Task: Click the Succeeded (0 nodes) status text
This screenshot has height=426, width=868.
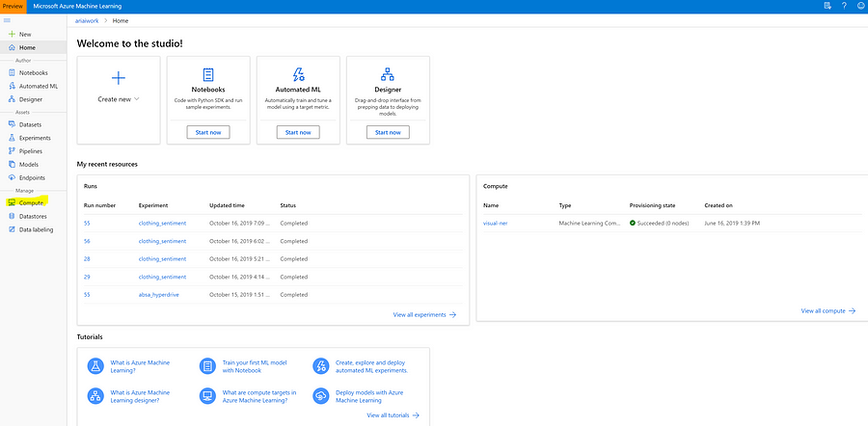Action: (x=663, y=223)
